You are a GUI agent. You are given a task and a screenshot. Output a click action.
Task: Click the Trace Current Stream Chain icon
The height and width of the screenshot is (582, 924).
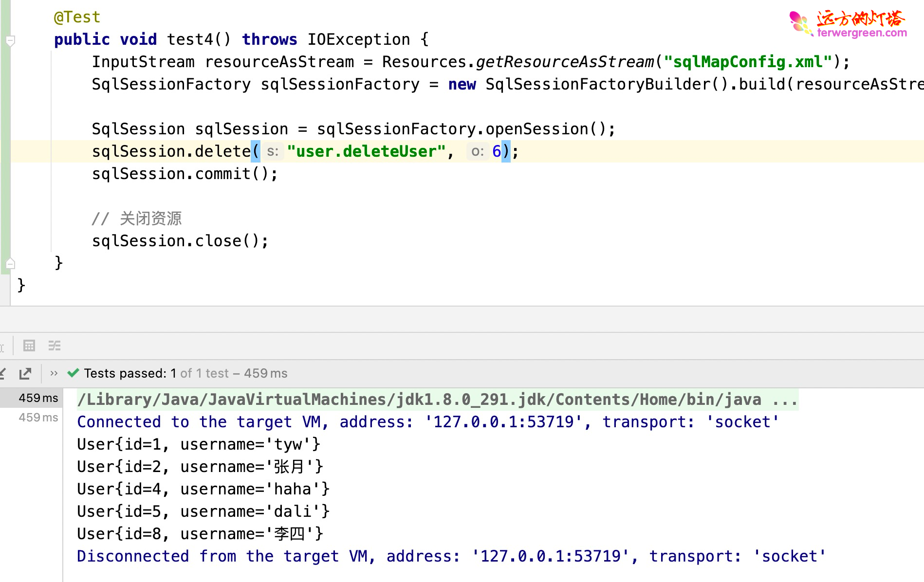(x=55, y=346)
